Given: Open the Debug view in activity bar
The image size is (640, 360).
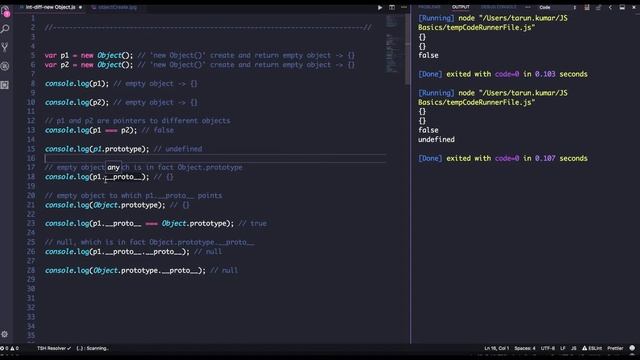Looking at the screenshot, I should pyautogui.click(x=5, y=66).
